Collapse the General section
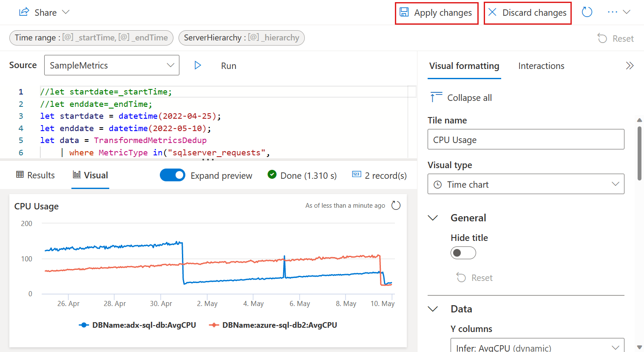 click(x=433, y=218)
